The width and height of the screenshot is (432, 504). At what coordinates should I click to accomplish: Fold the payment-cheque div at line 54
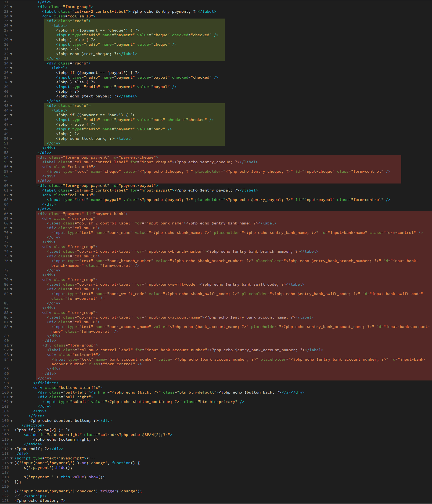(x=11, y=157)
